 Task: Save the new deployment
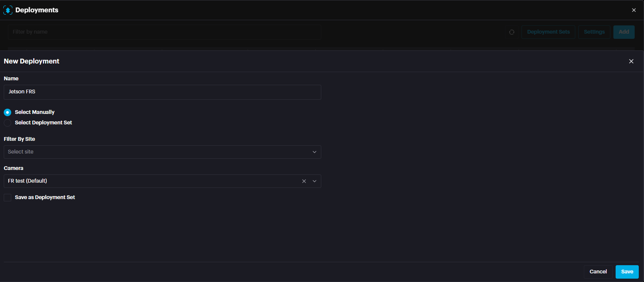627,272
